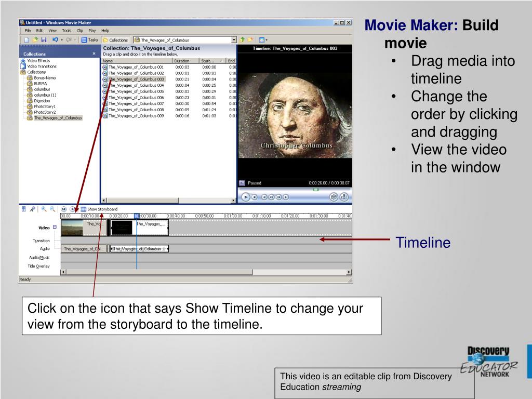Select clip The_Voyages_of_Columbus 001

click(136, 67)
